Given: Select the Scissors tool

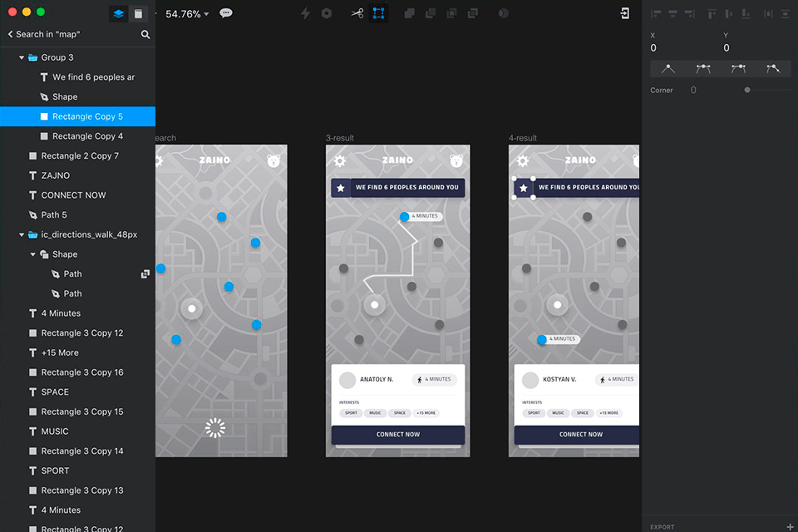Looking at the screenshot, I should (x=357, y=13).
